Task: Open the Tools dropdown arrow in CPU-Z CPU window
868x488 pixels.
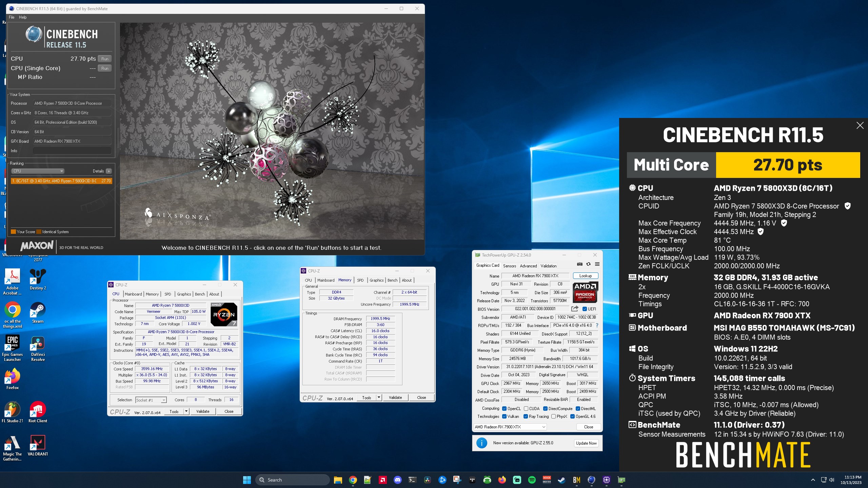Action: pyautogui.click(x=186, y=411)
